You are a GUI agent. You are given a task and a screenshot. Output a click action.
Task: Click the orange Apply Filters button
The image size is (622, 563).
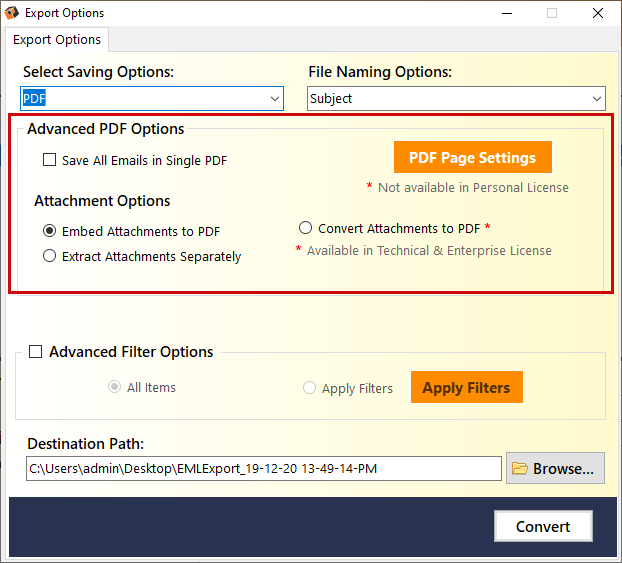point(467,387)
